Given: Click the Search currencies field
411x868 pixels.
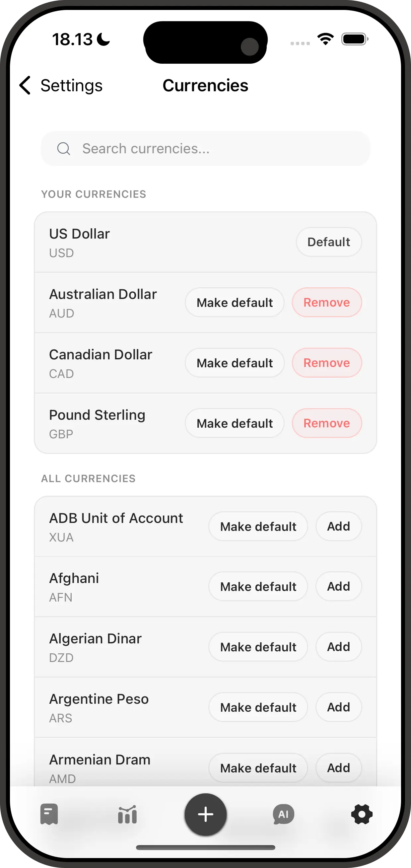Looking at the screenshot, I should point(216,149).
